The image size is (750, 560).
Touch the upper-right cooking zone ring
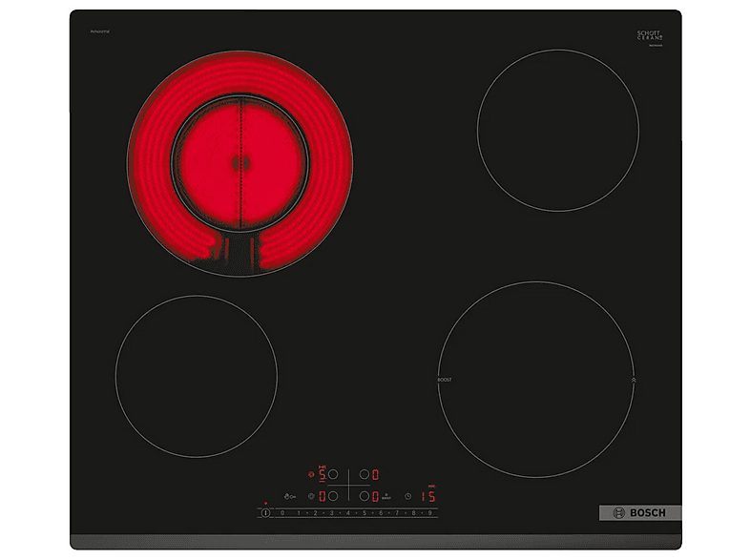point(557,130)
